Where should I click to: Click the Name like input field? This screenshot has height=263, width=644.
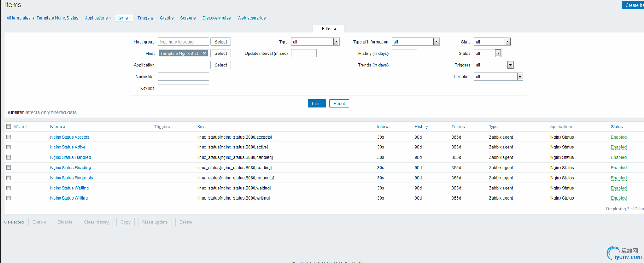(x=183, y=77)
